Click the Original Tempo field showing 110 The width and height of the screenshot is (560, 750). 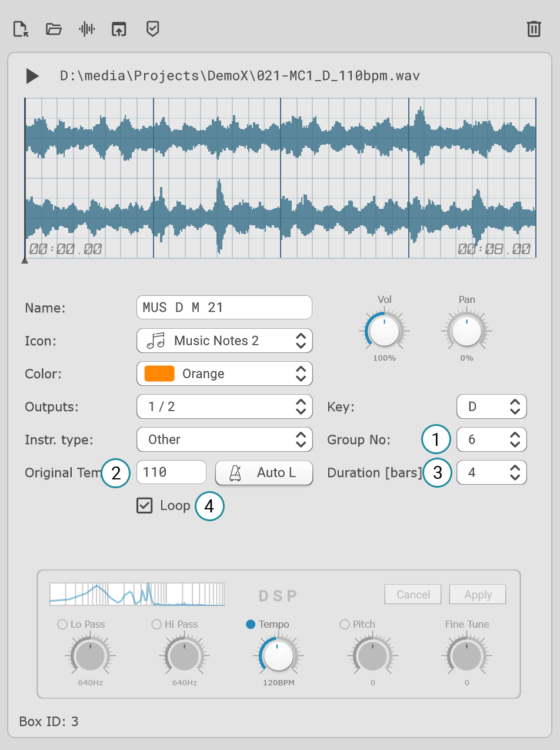[172, 472]
